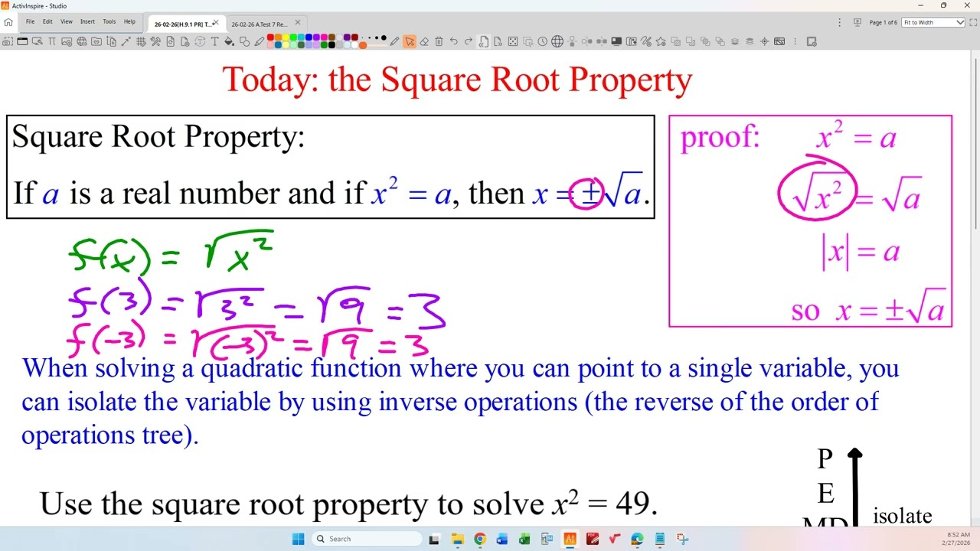Pick the yellow color swatch in top row

tap(286, 37)
